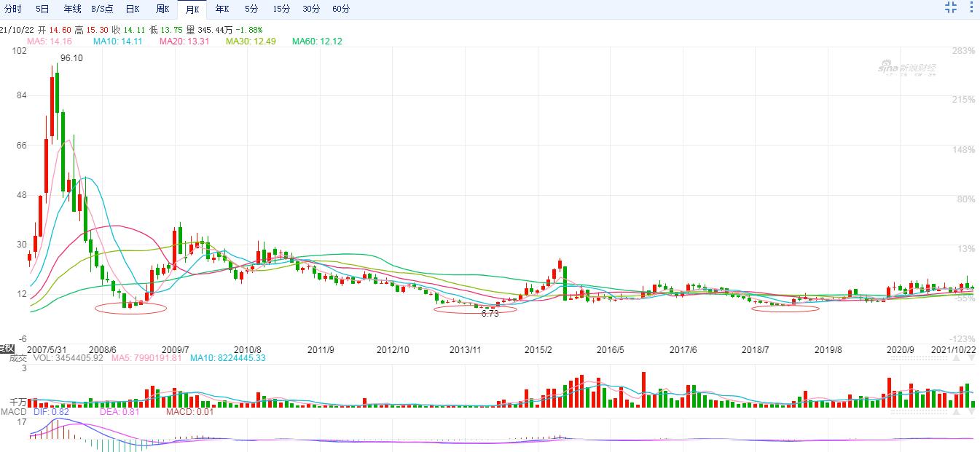Open the 年线 yearly line tab
The image size is (980, 452).
(x=72, y=9)
